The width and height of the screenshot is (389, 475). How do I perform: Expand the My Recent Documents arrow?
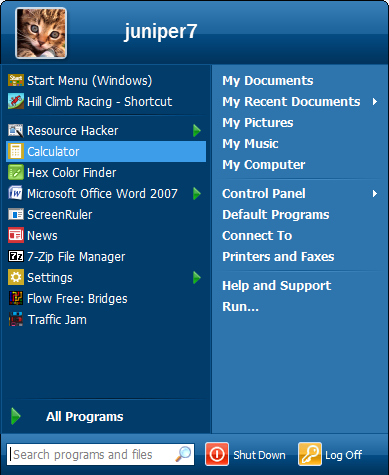coord(375,101)
